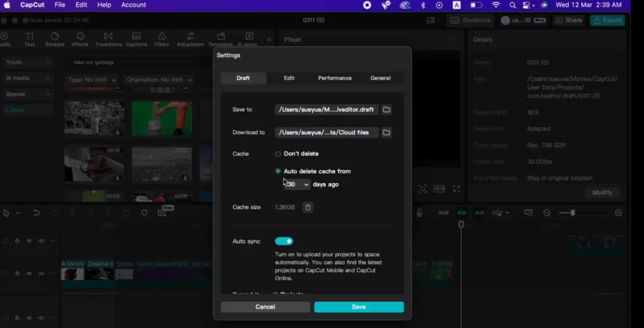Turn off the Auto sync switch
Screen dimensions: 644x328
pyautogui.click(x=284, y=241)
